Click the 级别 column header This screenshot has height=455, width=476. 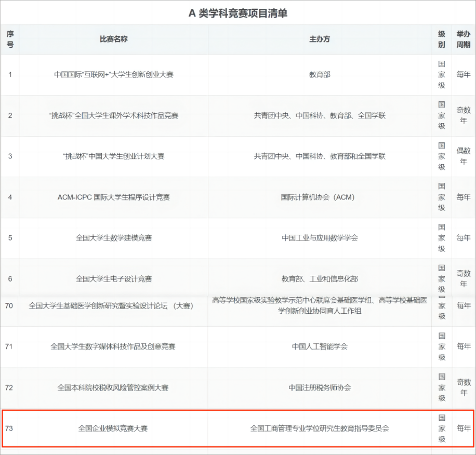point(441,39)
